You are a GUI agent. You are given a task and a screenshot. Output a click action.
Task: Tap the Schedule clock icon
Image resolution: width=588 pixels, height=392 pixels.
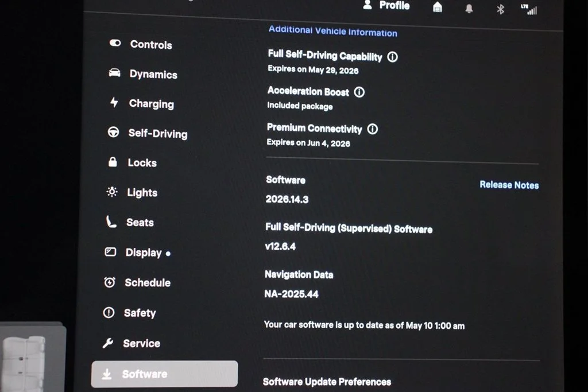pos(110,282)
